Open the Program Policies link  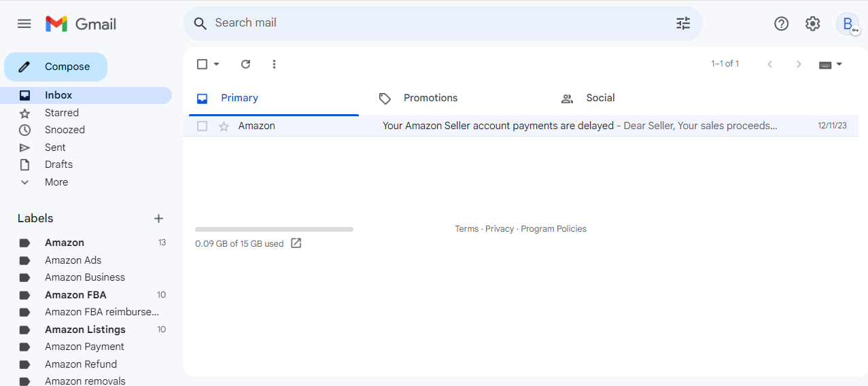tap(553, 229)
